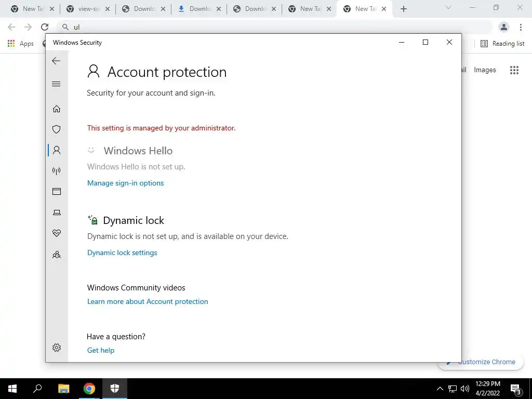Open Firewall & network protection icon

click(x=57, y=170)
